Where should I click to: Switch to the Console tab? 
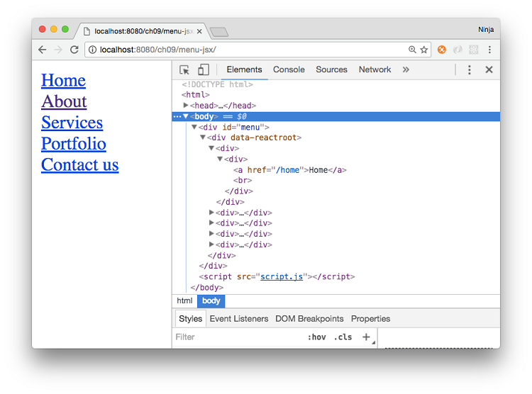289,70
